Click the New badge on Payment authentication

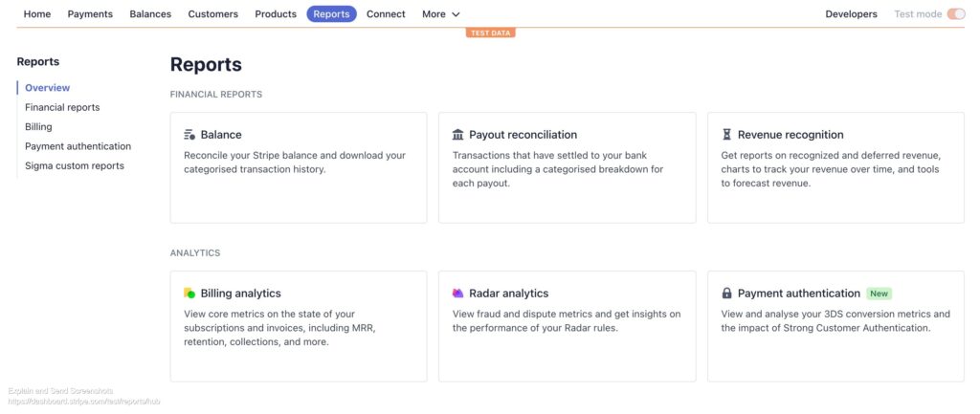click(x=879, y=294)
